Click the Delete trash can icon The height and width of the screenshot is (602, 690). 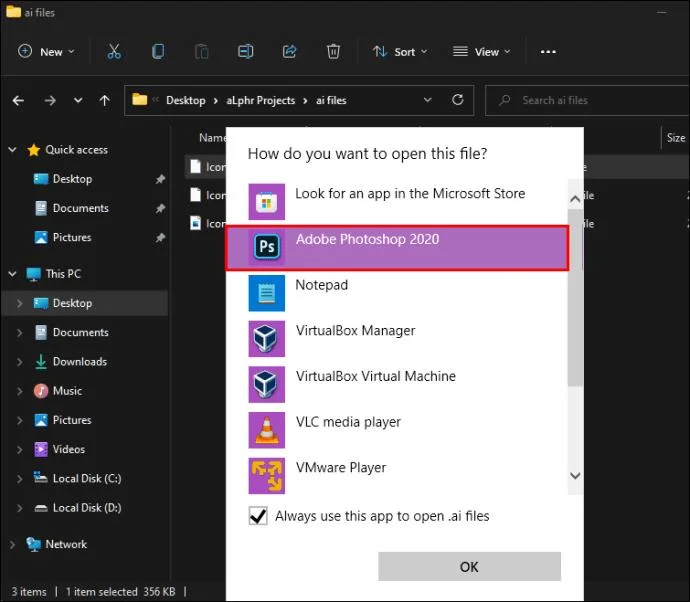(x=333, y=51)
